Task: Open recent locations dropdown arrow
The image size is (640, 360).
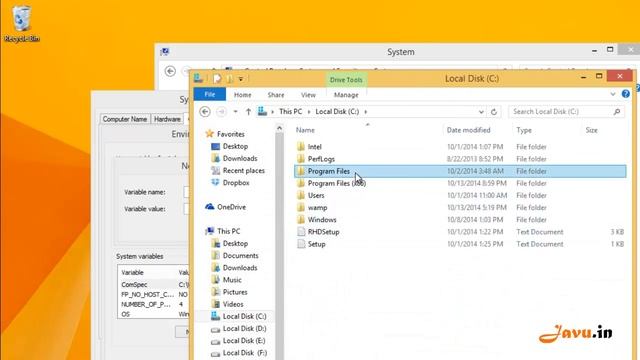Action: 236,111
